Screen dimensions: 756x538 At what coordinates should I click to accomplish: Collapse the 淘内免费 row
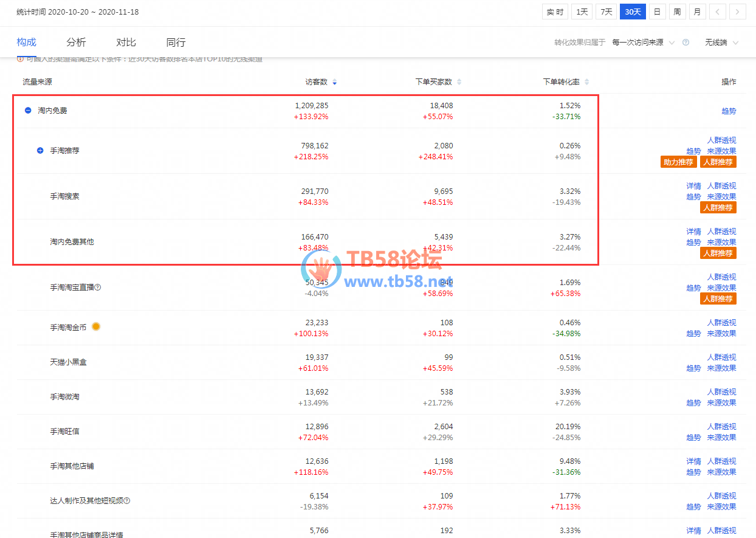(x=28, y=111)
